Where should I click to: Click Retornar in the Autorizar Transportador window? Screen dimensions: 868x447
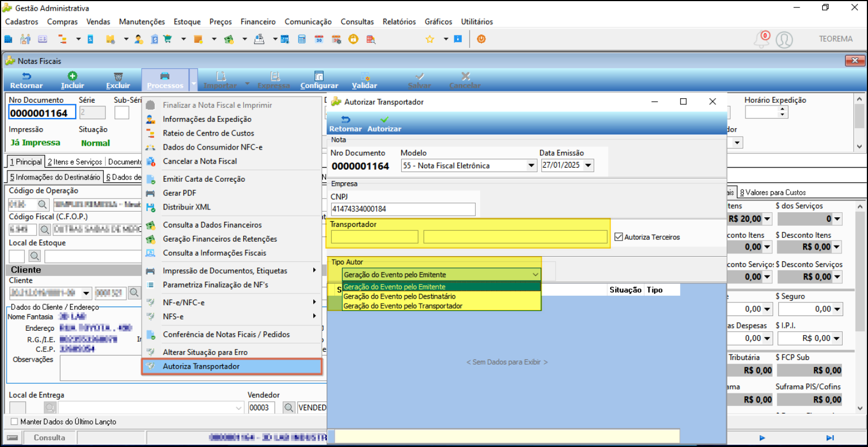345,124
